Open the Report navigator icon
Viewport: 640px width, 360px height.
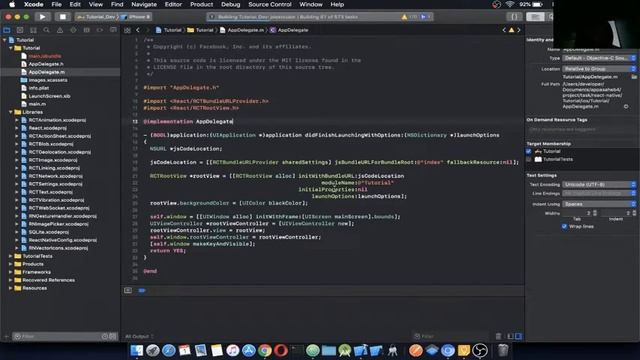pos(113,30)
